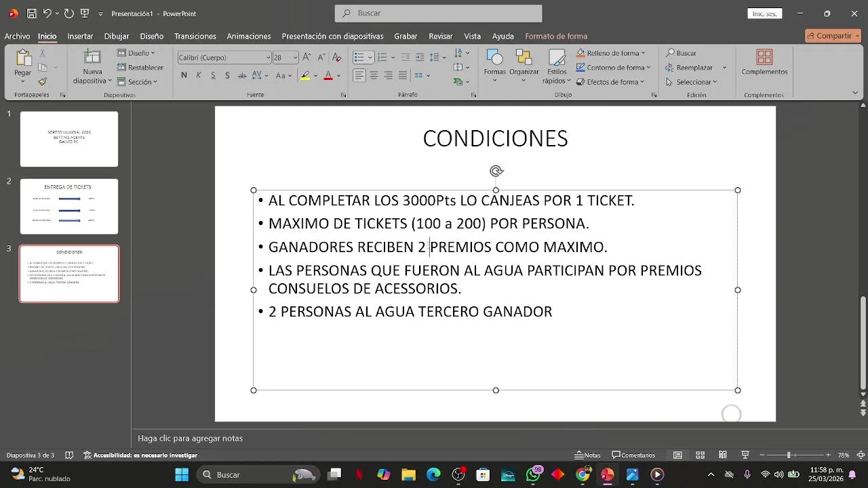Apply yellow text highlight color
The height and width of the screenshot is (488, 868).
coord(305,75)
